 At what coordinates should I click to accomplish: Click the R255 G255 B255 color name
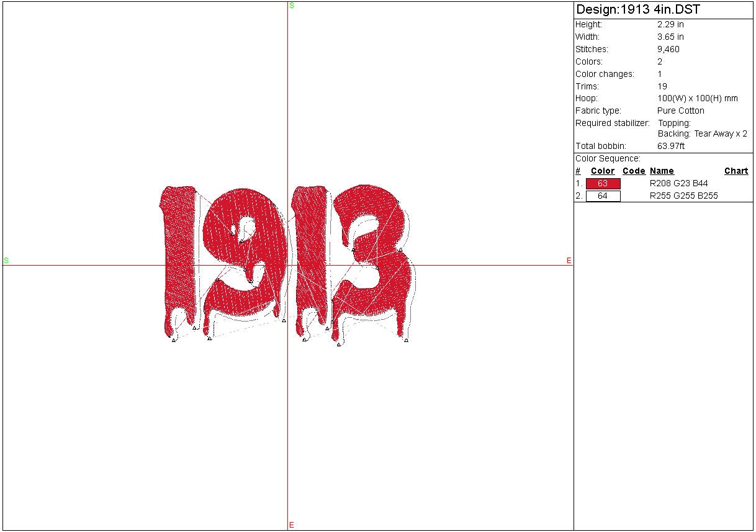pos(683,196)
